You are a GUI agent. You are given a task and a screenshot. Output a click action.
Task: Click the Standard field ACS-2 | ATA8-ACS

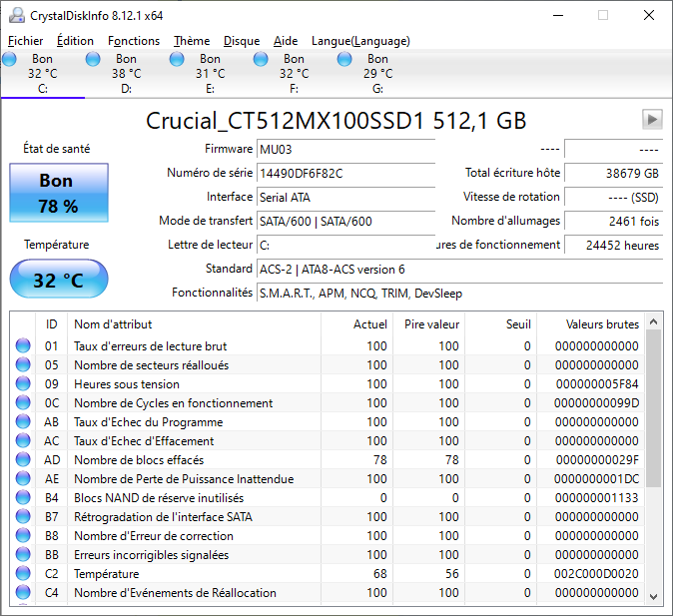point(459,270)
